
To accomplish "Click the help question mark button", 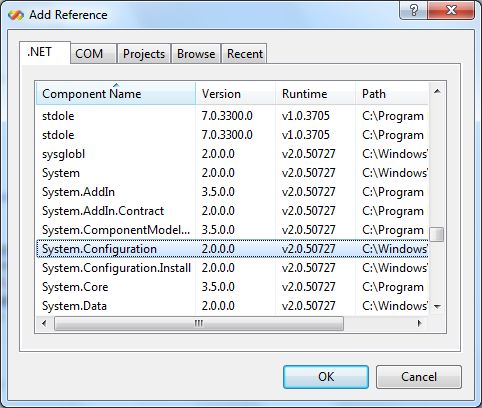I will [x=413, y=10].
